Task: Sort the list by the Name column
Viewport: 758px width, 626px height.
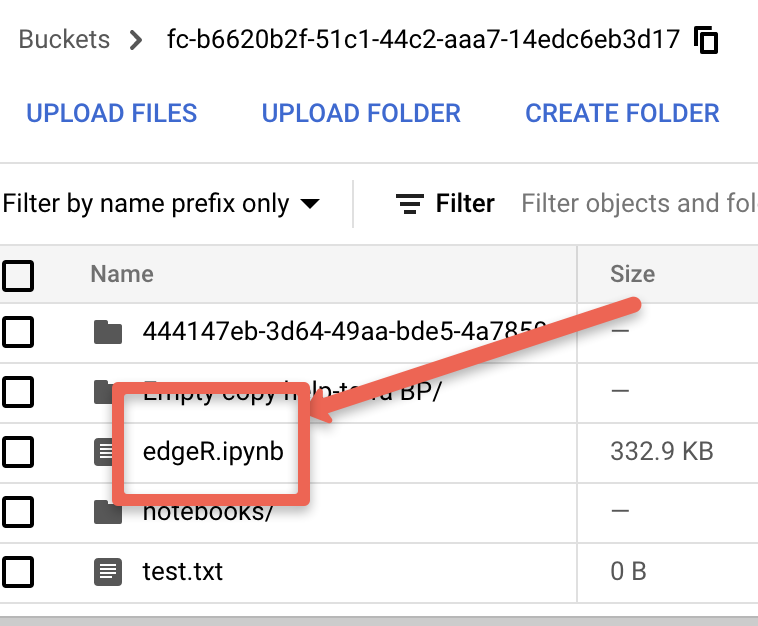Action: point(122,274)
